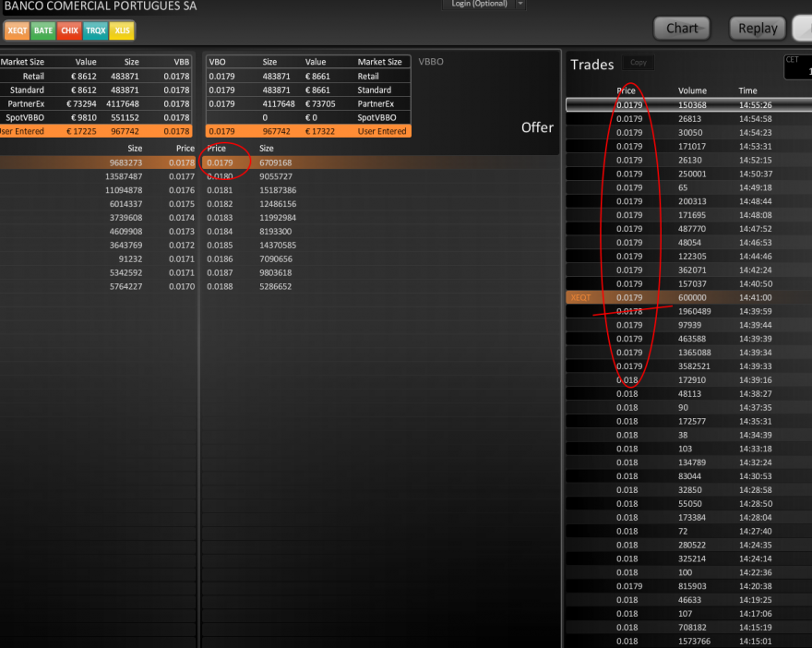Image resolution: width=812 pixels, height=648 pixels.
Task: Click the Time column header in Trades
Action: pos(747,90)
